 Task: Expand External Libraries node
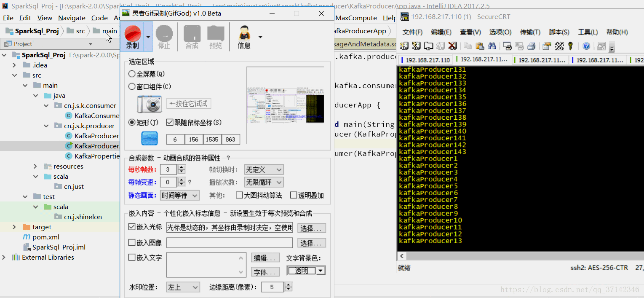pyautogui.click(x=4, y=257)
